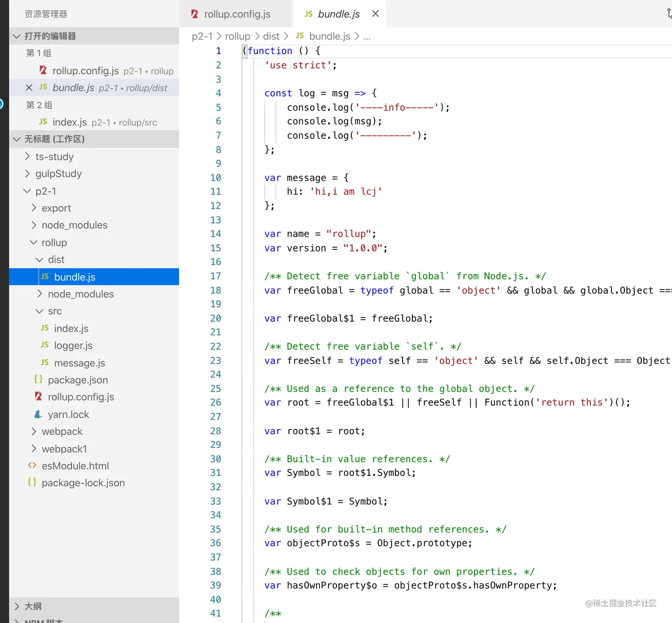Open index.js via its JS icon under src

[45, 328]
